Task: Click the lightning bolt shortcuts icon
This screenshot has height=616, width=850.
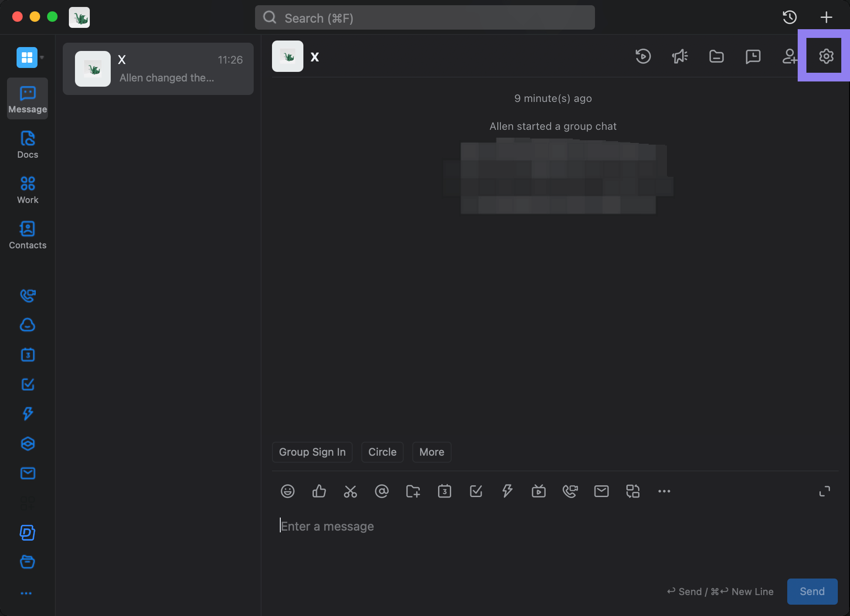Action: [507, 490]
